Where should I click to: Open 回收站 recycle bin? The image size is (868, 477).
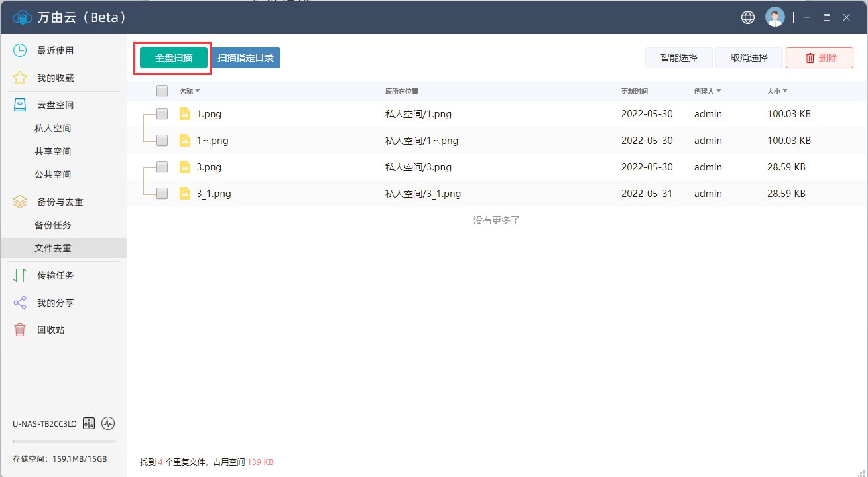(x=50, y=330)
